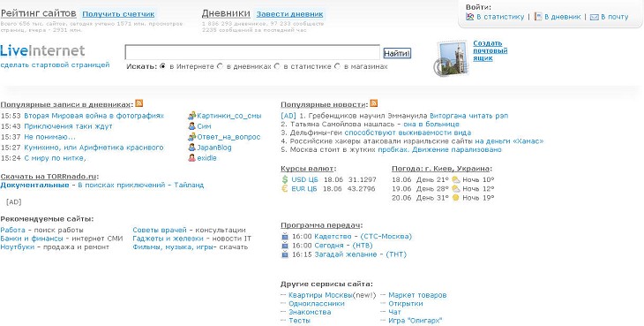Open Вторая Мировая война в фотографиях entry
The image size is (644, 326).
click(94, 116)
